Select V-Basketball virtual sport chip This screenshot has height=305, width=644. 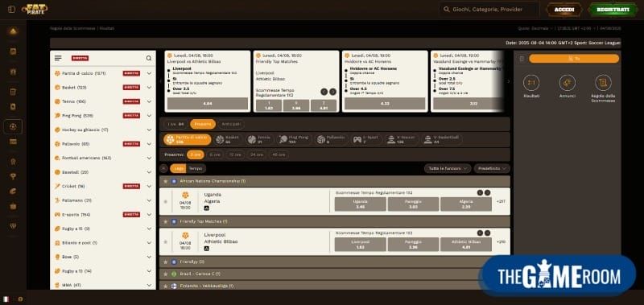pyautogui.click(x=441, y=139)
